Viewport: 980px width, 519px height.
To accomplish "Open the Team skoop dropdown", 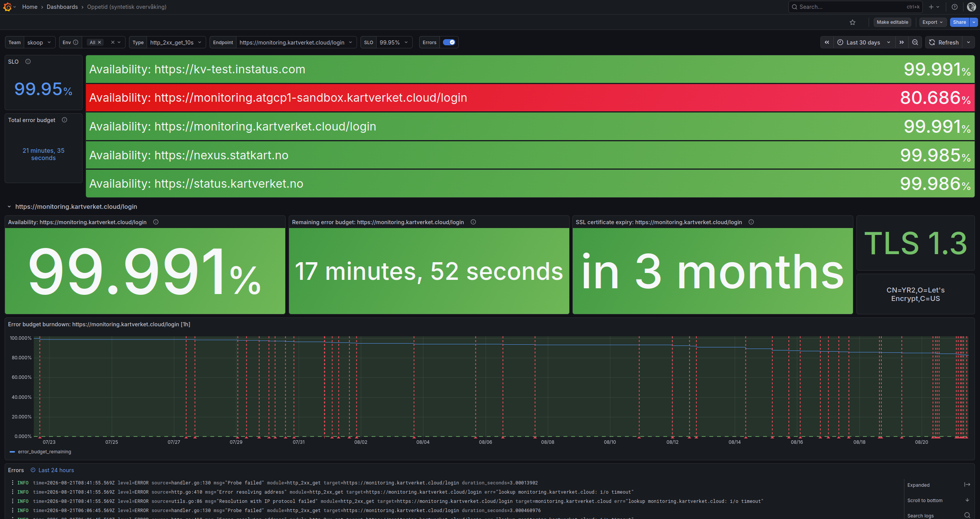I will [x=39, y=42].
